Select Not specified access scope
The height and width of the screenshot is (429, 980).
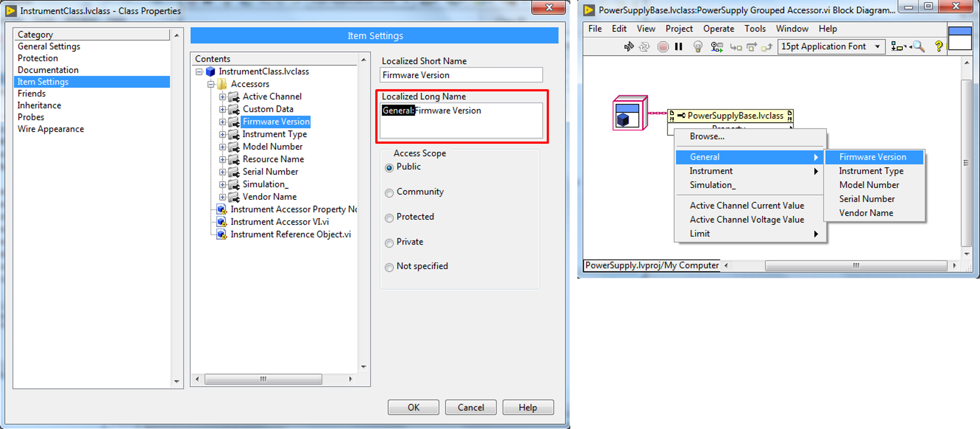(389, 267)
